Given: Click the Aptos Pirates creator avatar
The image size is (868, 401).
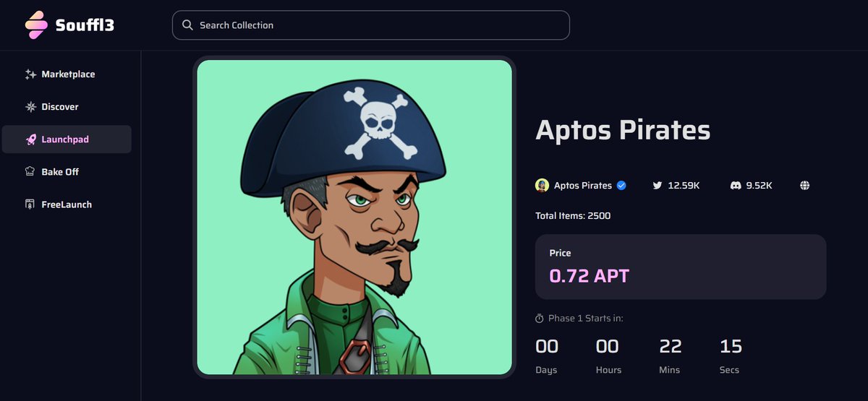Looking at the screenshot, I should tap(542, 186).
